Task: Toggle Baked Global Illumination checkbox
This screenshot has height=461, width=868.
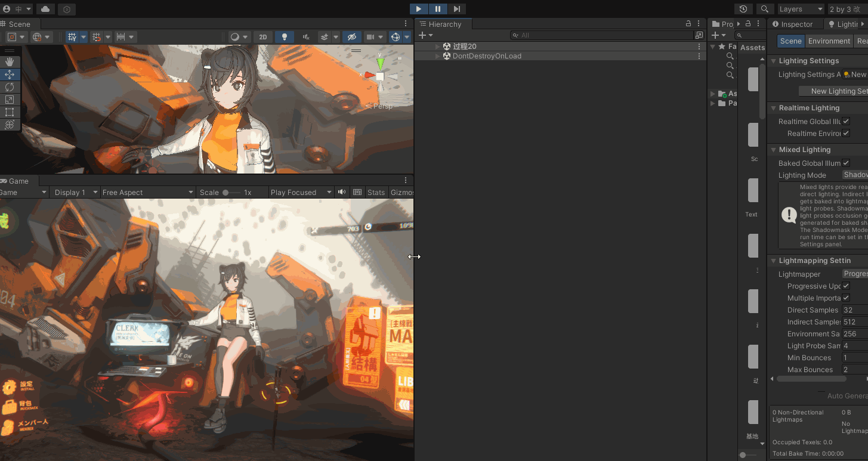Action: [846, 163]
